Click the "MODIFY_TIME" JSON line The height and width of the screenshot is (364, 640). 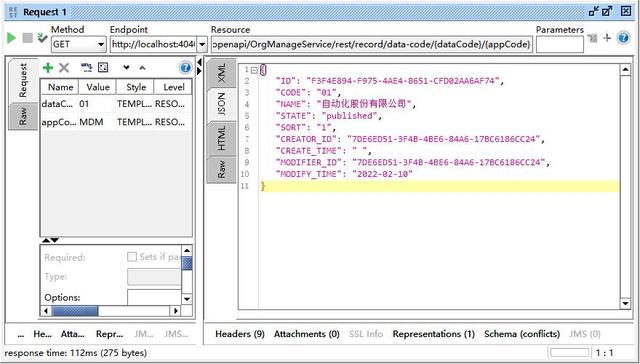[344, 174]
